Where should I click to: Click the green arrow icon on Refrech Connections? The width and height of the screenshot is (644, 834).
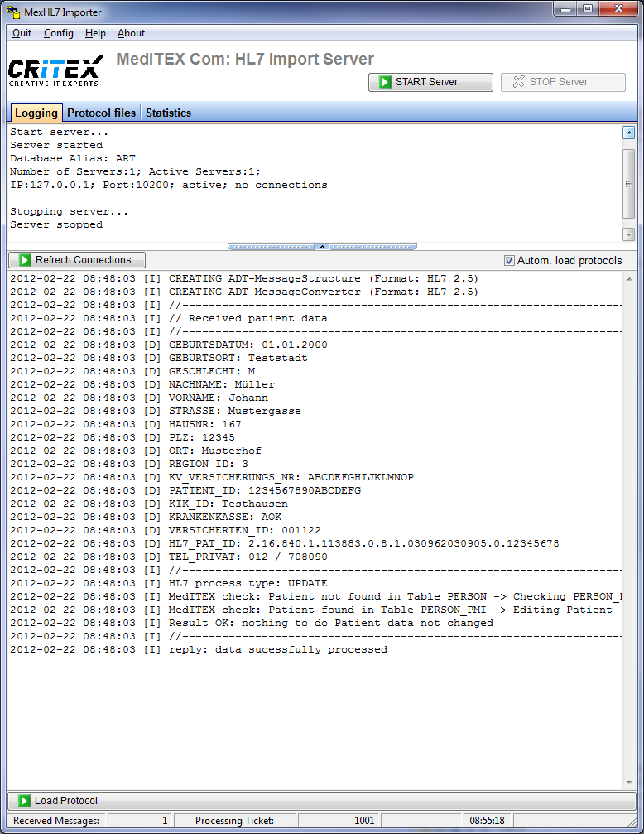coord(25,260)
